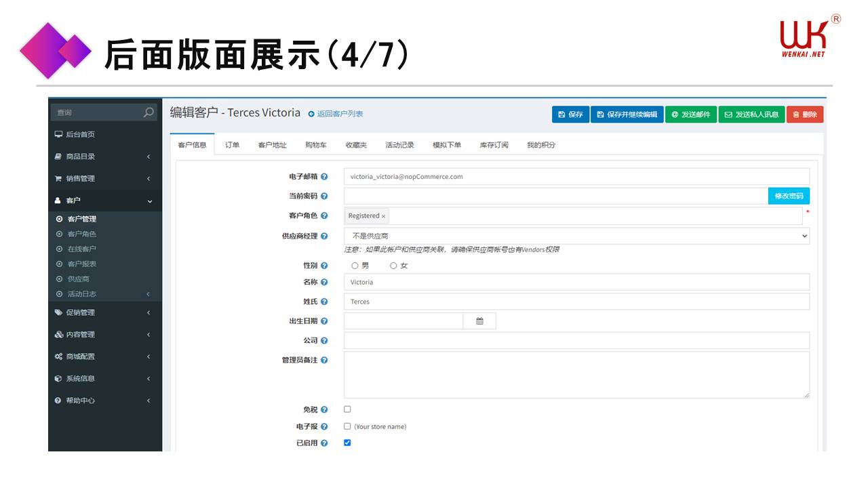Click help icon next to 客户角色
Viewport: 868px width, 488px height.
(324, 216)
